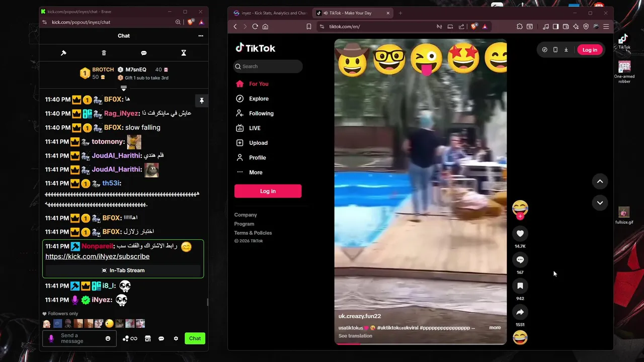Select For You in TikTok sidebar
The width and height of the screenshot is (644, 362).
point(259,84)
